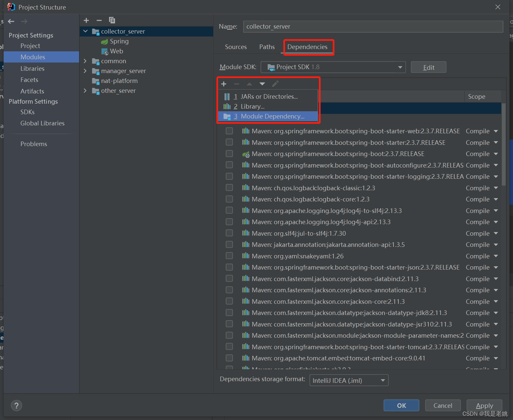Choose Module Dependency option
This screenshot has height=420, width=513.
pos(268,117)
